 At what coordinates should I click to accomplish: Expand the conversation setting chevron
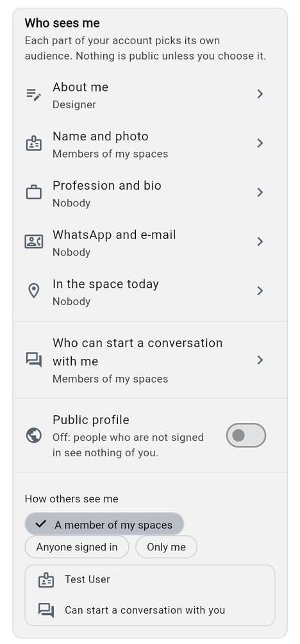coord(260,360)
